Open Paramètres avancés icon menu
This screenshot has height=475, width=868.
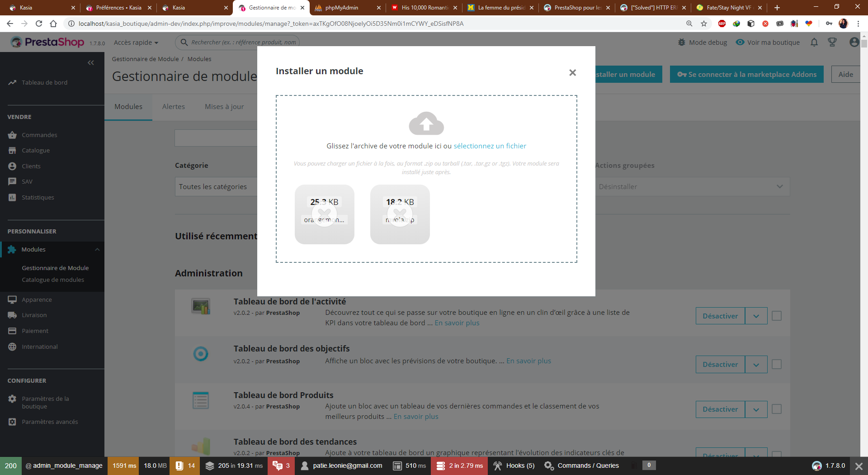click(12, 422)
